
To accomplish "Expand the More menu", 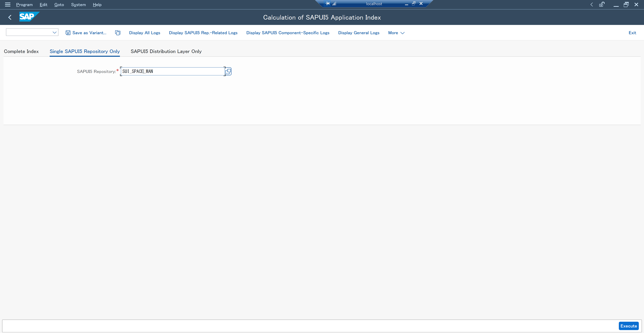I will [x=396, y=33].
